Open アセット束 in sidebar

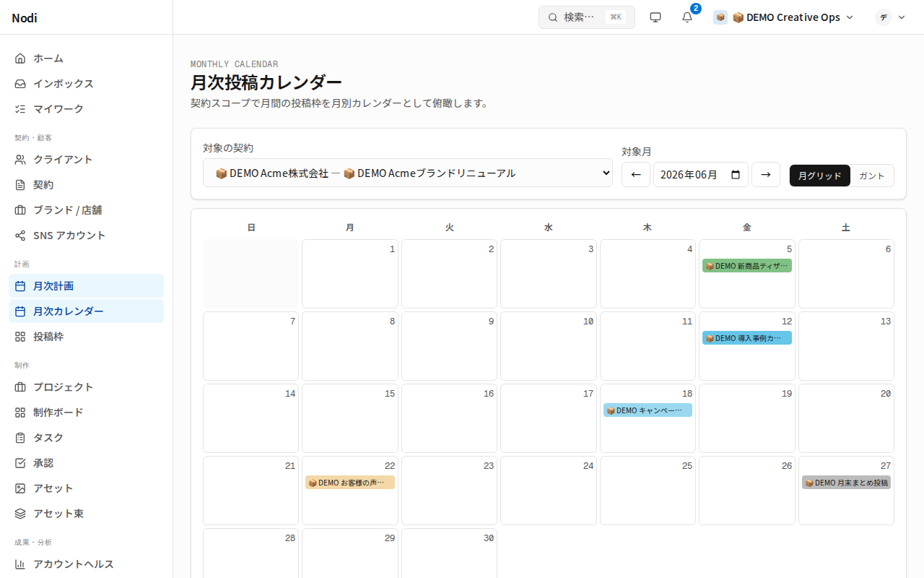point(86,513)
